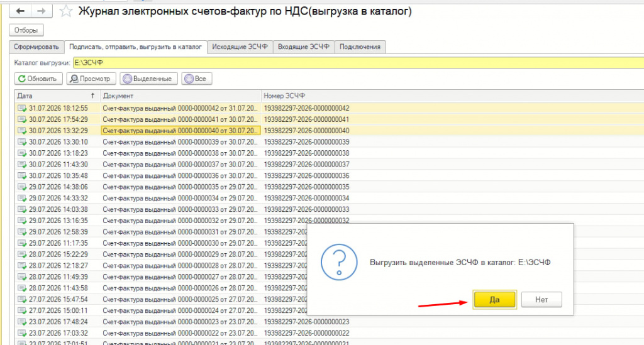Click the Документ column header
The image size is (644, 345).
180,96
